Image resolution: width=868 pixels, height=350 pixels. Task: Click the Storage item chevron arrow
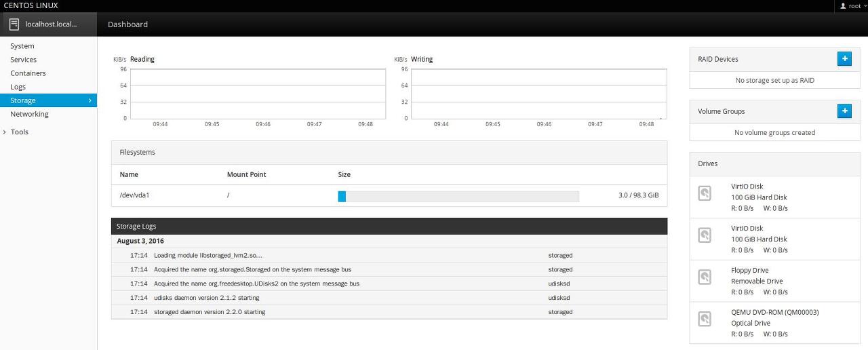tap(90, 100)
